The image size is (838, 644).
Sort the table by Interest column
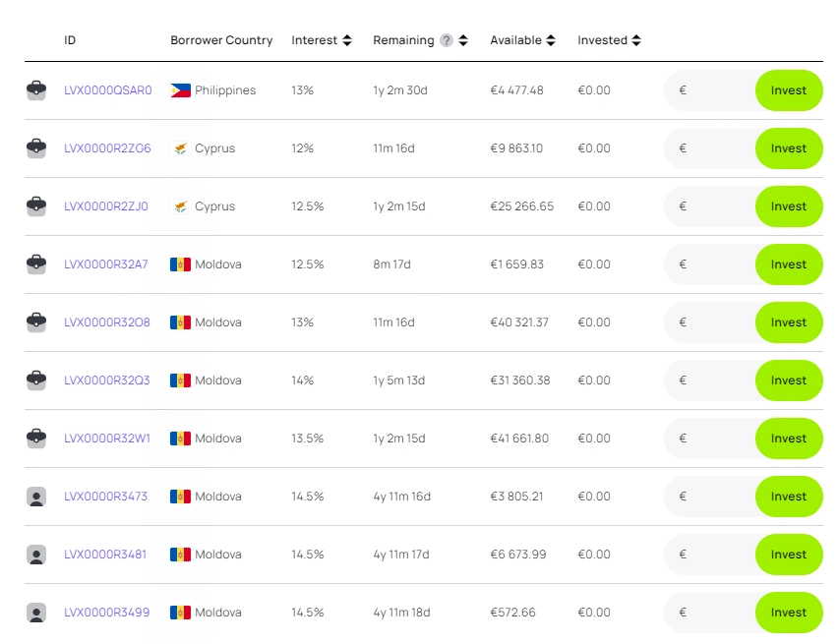(x=346, y=40)
